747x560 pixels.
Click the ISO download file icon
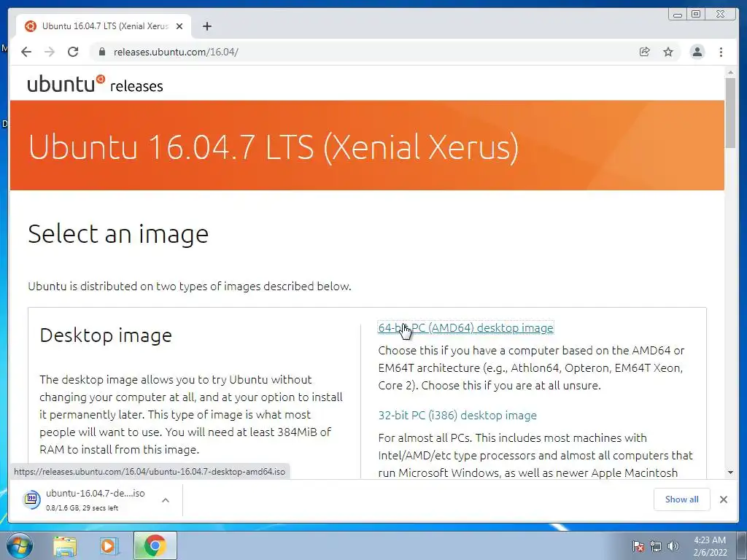(x=31, y=499)
